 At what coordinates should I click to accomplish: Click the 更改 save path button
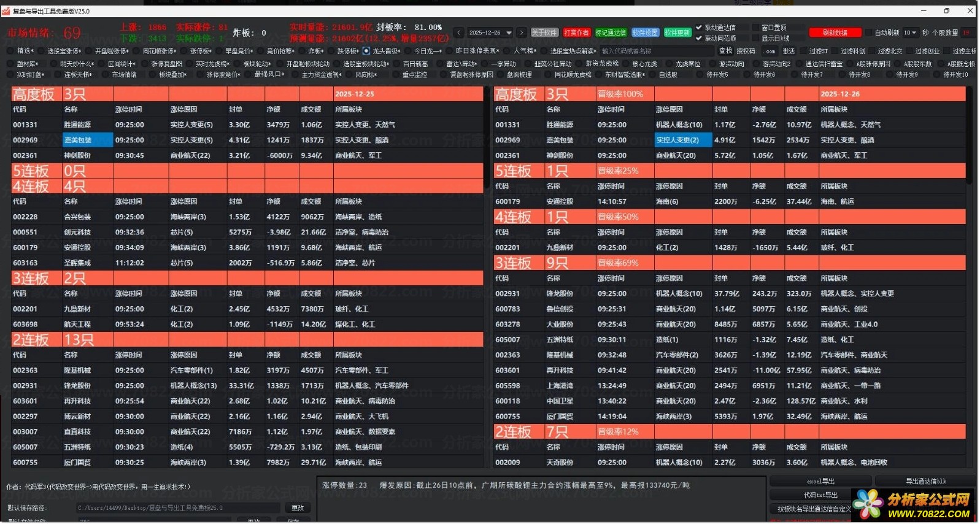tap(298, 508)
